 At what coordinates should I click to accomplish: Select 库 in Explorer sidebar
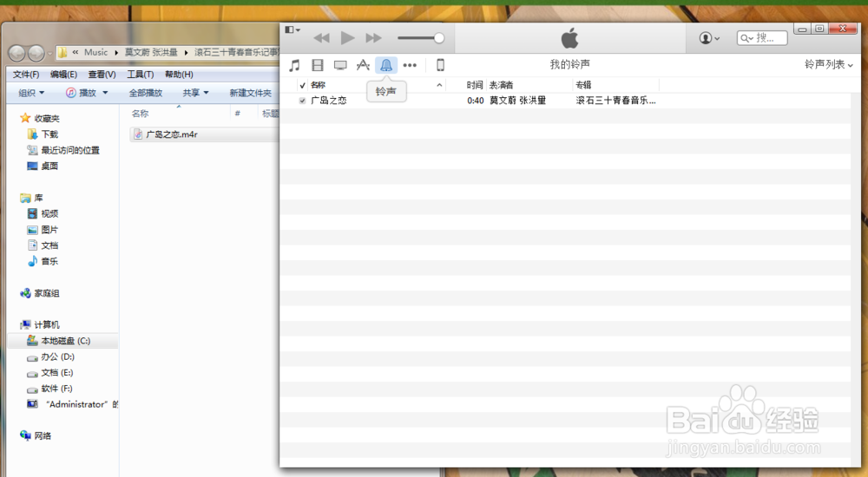pyautogui.click(x=32, y=198)
